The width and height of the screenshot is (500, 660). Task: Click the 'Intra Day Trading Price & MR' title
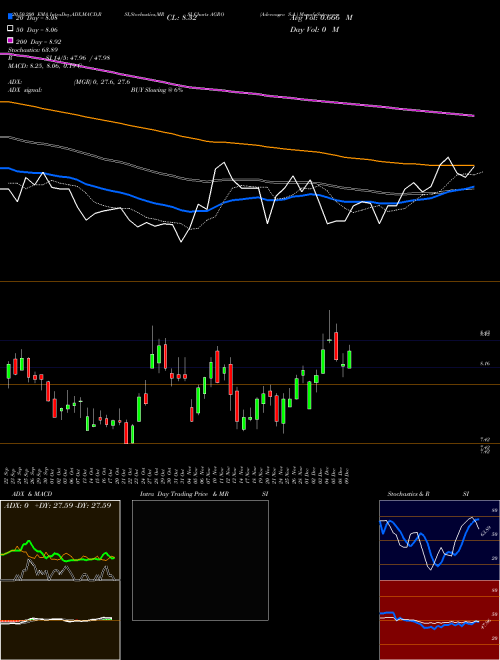pos(184,494)
